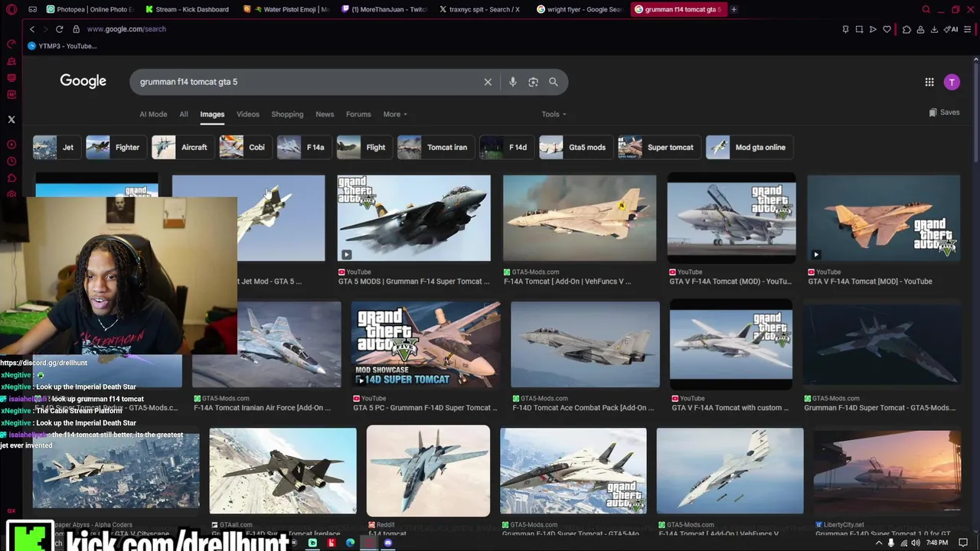
Task: Click the address bar URL
Action: (x=126, y=29)
